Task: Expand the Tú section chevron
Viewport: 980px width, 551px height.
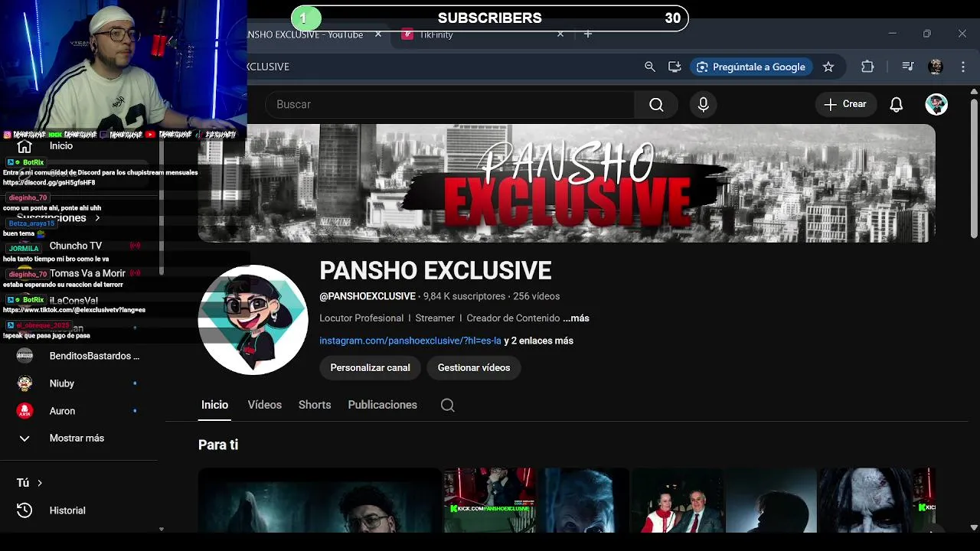Action: coord(40,483)
